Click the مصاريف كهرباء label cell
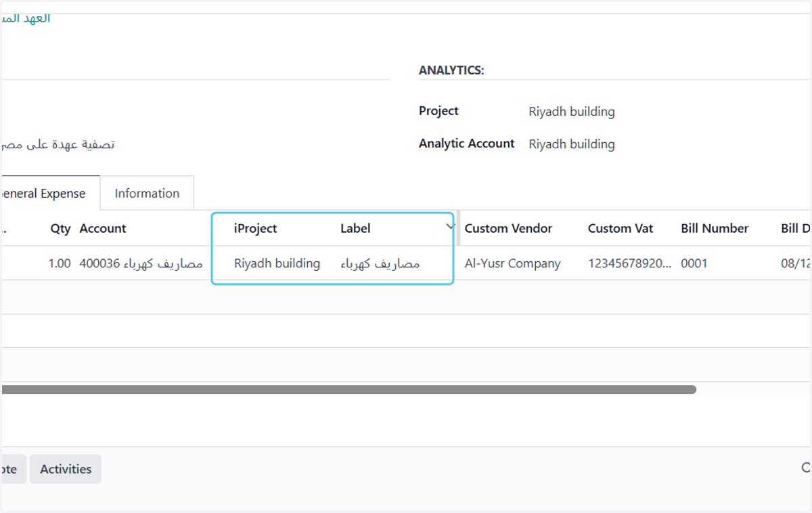812x513 pixels. pos(380,263)
